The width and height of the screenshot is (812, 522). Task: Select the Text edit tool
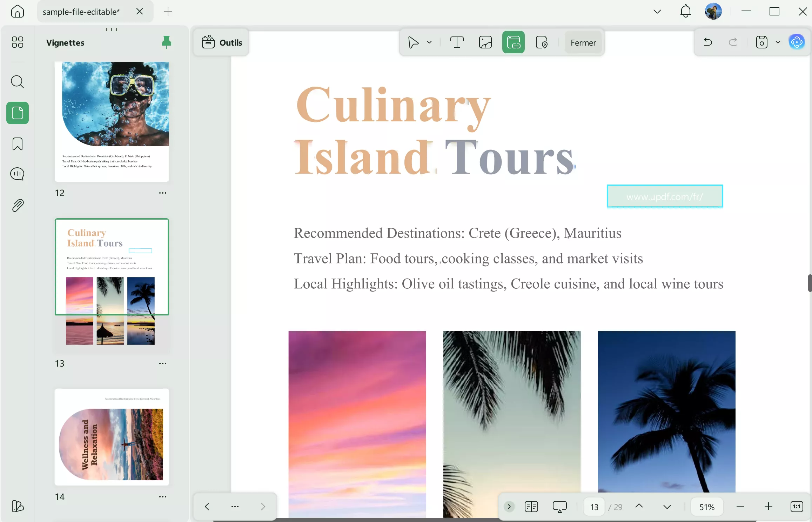[457, 42]
